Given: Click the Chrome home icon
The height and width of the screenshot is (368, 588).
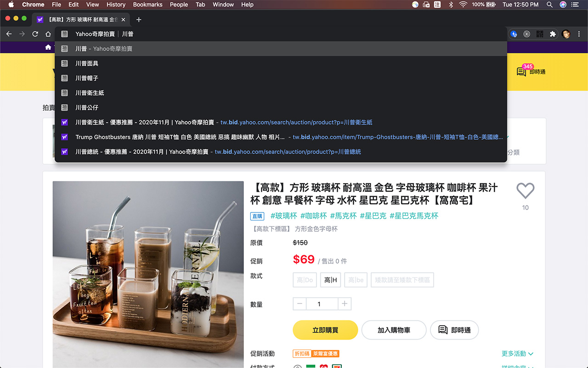Looking at the screenshot, I should click(x=48, y=34).
